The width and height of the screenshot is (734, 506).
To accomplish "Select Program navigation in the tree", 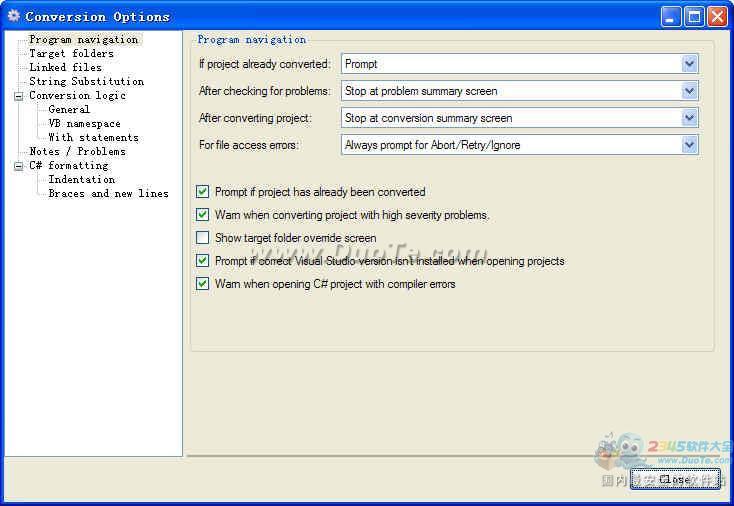I will (x=84, y=40).
